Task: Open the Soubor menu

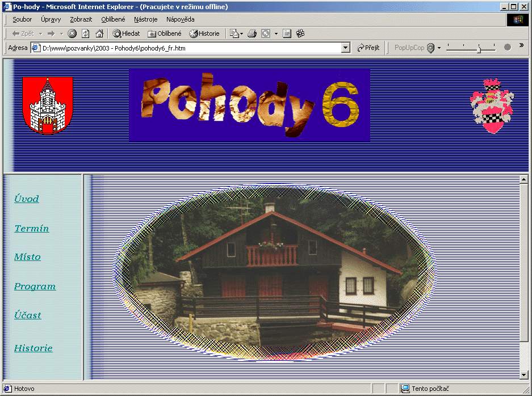Action: pyautogui.click(x=22, y=19)
